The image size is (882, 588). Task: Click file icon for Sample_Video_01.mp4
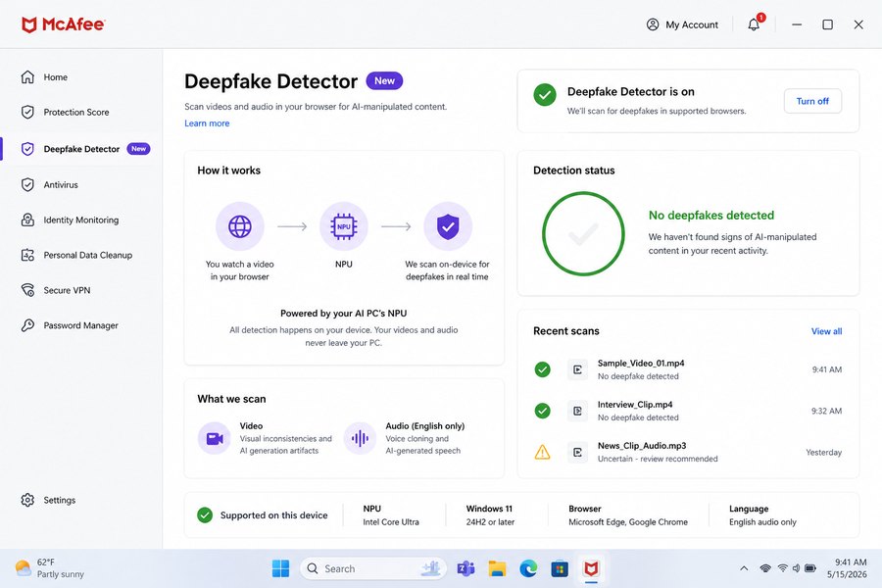[577, 369]
